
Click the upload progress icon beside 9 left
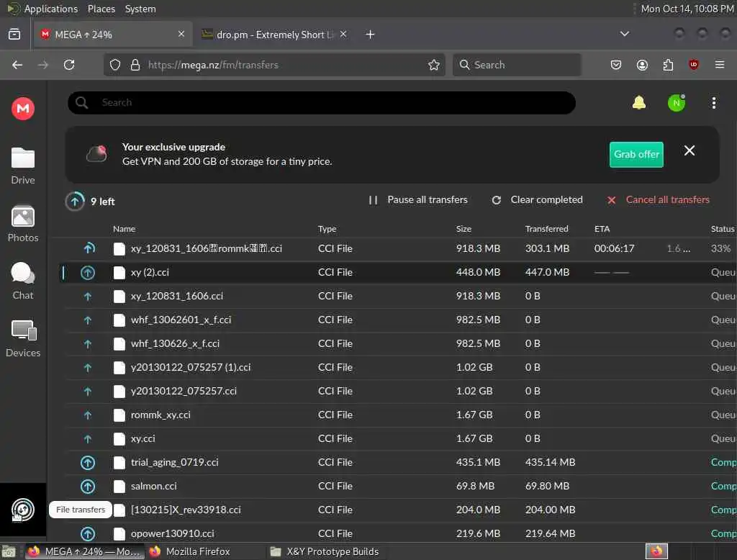click(75, 202)
